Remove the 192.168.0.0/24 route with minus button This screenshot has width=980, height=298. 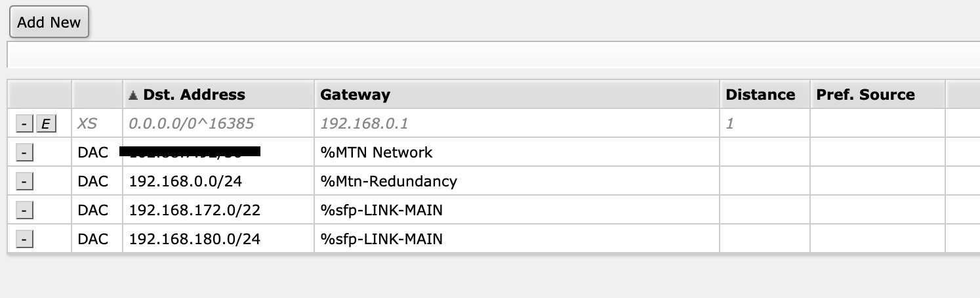[x=23, y=181]
